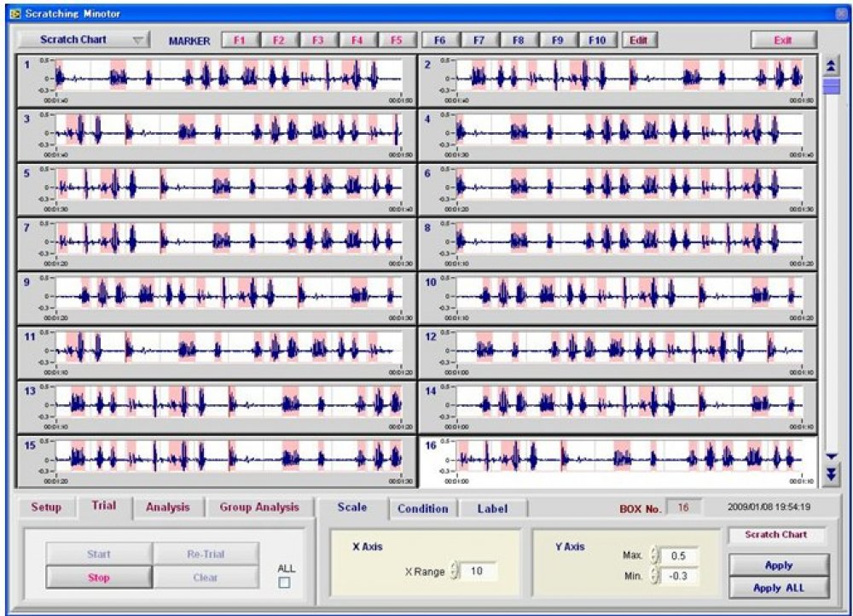Select chart box 7
This screenshot has width=853, height=616.
pos(217,244)
